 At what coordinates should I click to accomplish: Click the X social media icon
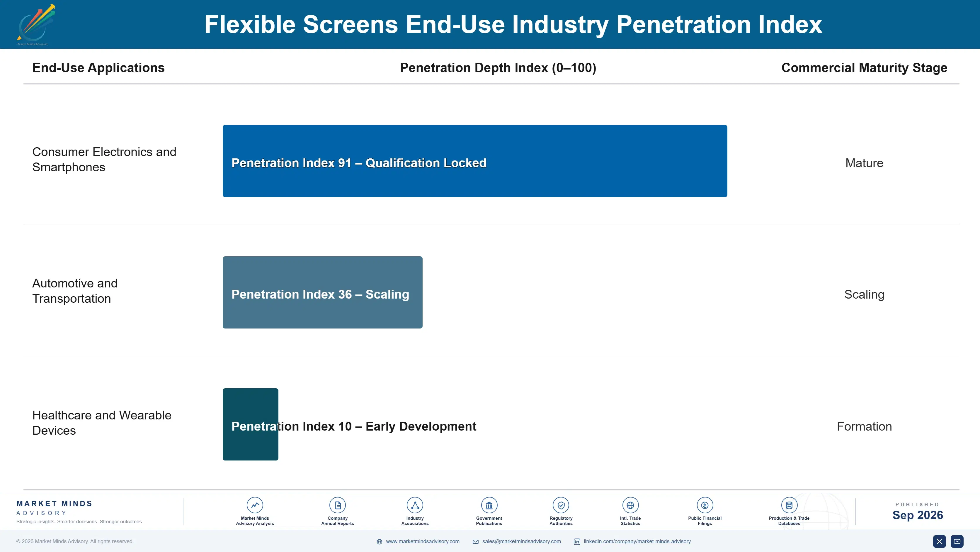point(939,541)
